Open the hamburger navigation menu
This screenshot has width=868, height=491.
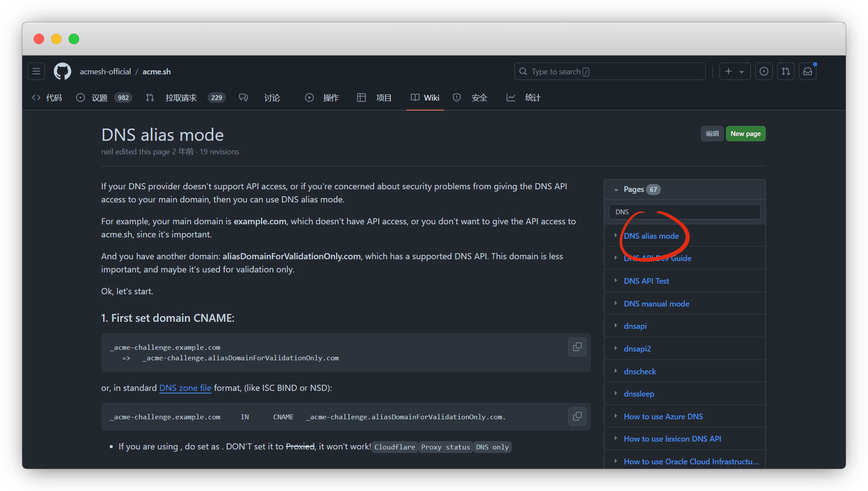[36, 71]
